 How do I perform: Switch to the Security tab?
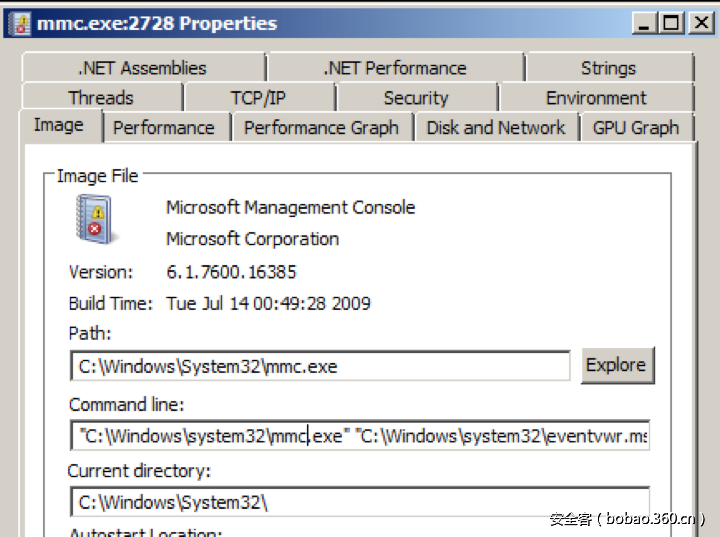[416, 98]
